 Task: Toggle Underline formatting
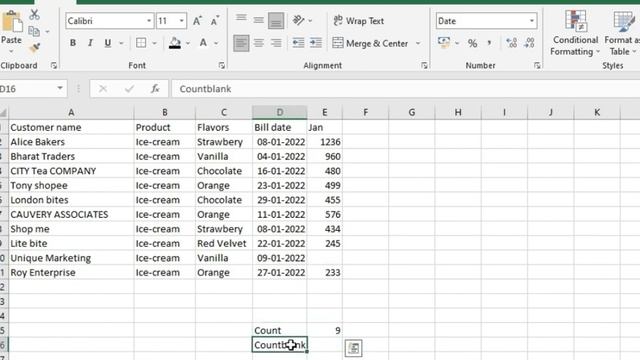[x=108, y=43]
